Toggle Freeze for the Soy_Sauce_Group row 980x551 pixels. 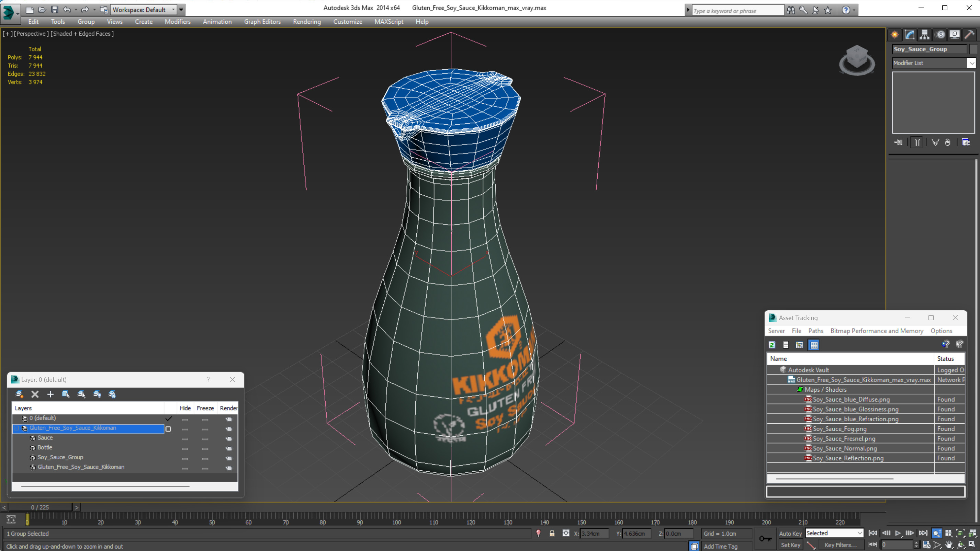pos(205,459)
